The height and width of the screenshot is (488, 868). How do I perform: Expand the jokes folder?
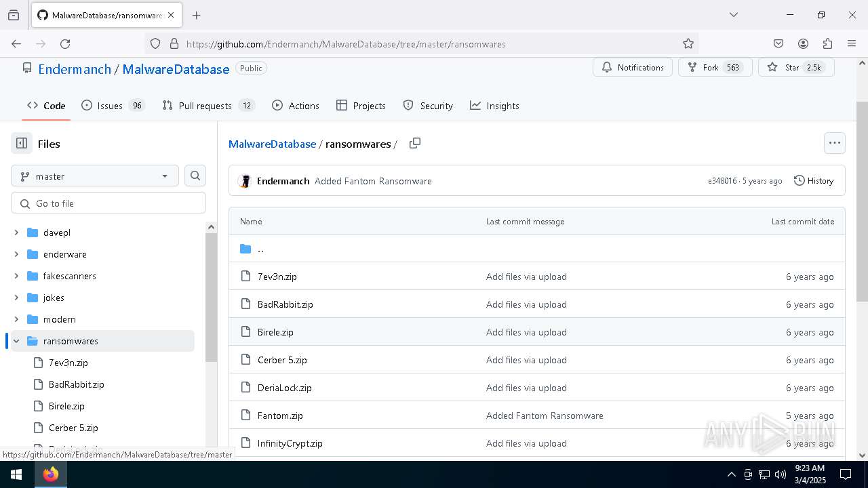(x=16, y=298)
